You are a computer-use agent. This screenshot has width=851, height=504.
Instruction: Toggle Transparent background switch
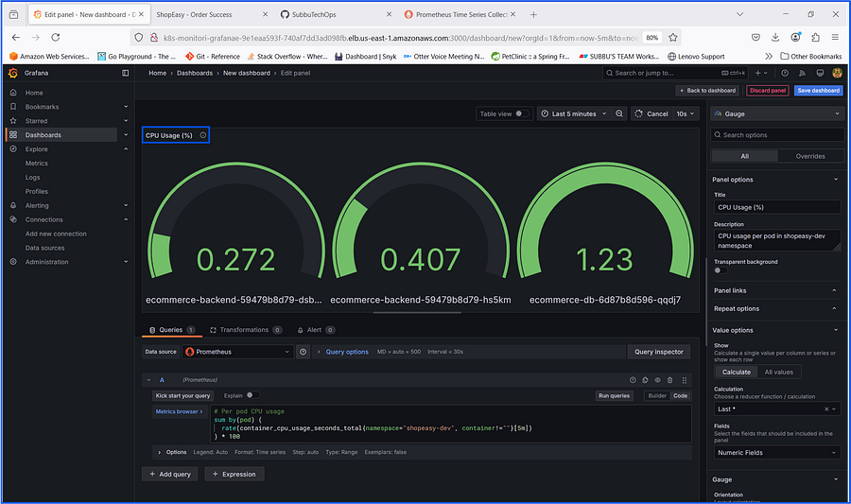pos(721,270)
